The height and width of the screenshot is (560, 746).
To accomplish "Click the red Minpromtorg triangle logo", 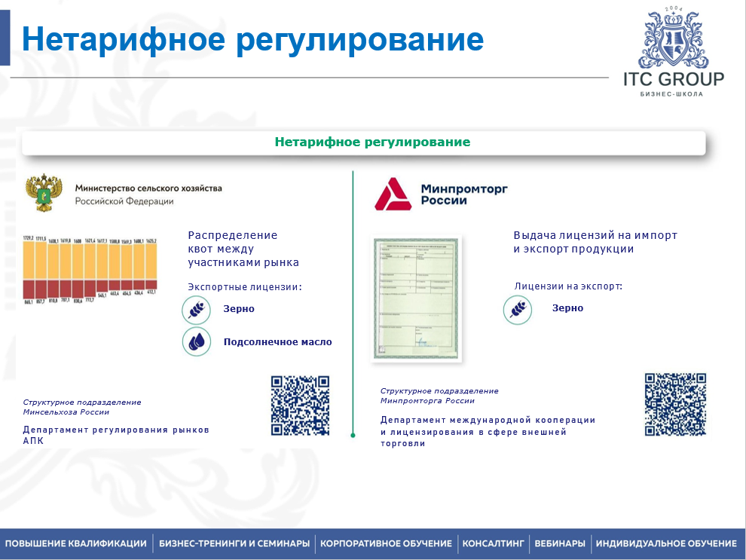I will coord(393,194).
